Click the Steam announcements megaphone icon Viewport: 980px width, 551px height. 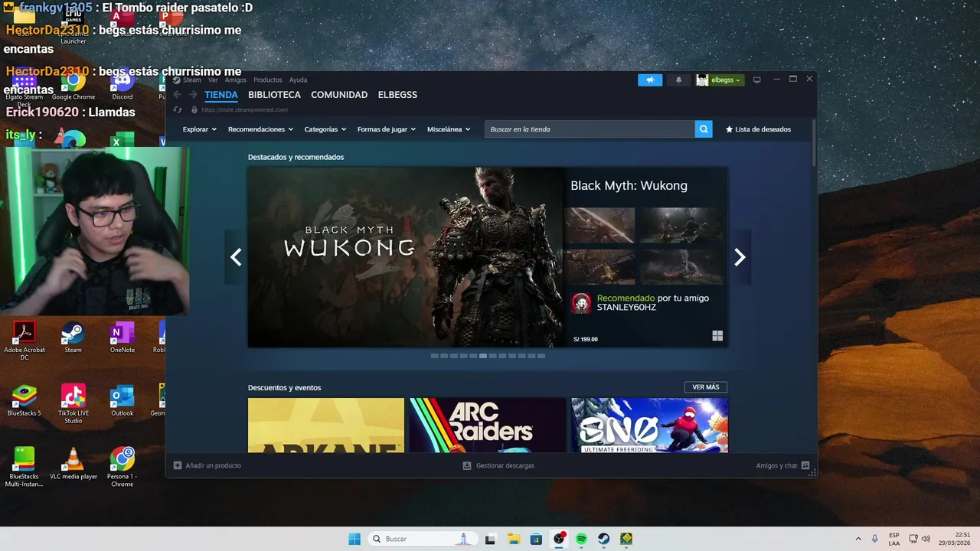650,80
